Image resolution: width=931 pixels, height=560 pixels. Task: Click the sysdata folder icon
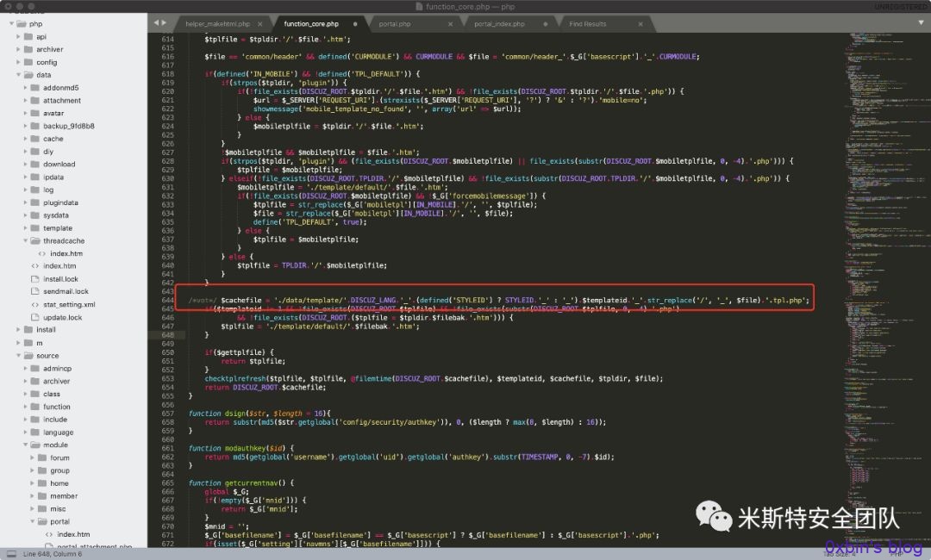(x=35, y=215)
